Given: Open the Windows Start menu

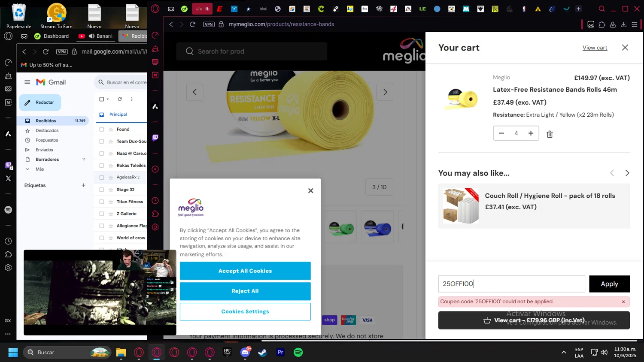Looking at the screenshot, I should pos(13,353).
